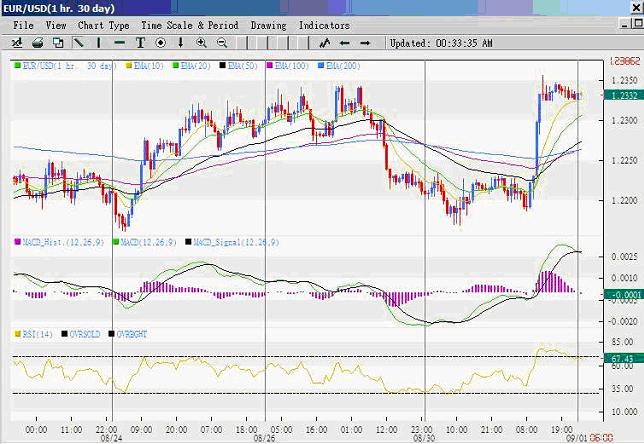Select the circle marker tool
The image size is (644, 444).
point(161,43)
